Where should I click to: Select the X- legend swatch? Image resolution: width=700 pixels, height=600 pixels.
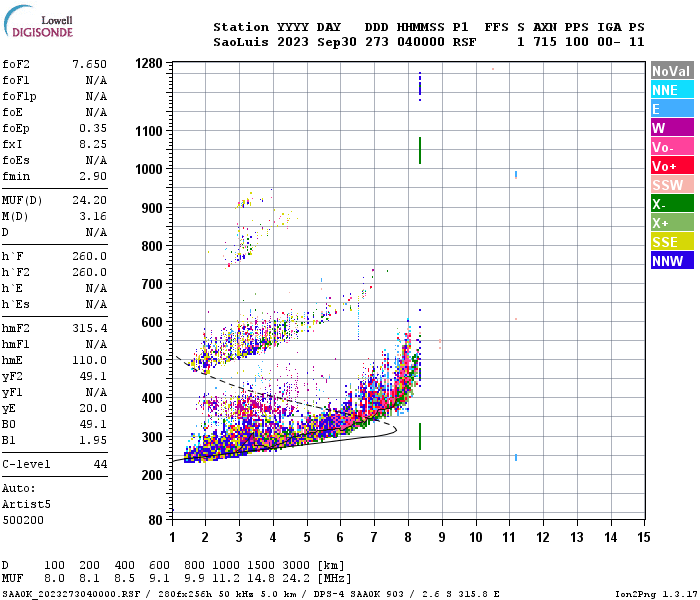672,204
